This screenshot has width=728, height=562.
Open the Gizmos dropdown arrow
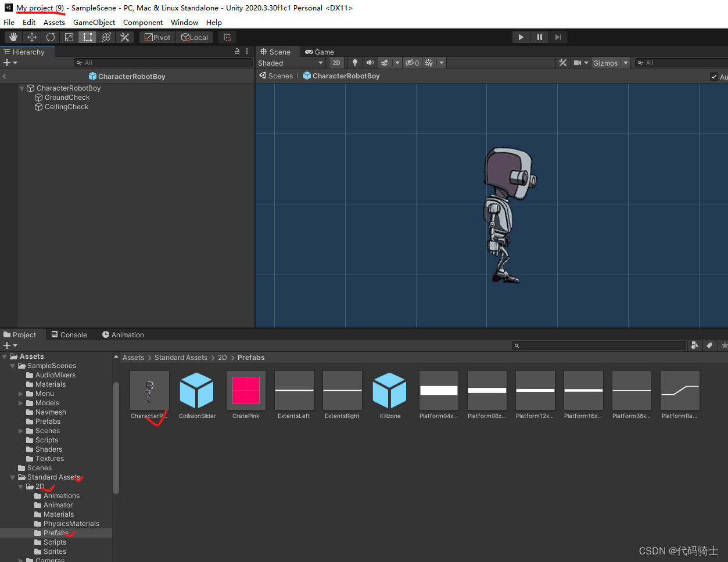tap(626, 63)
